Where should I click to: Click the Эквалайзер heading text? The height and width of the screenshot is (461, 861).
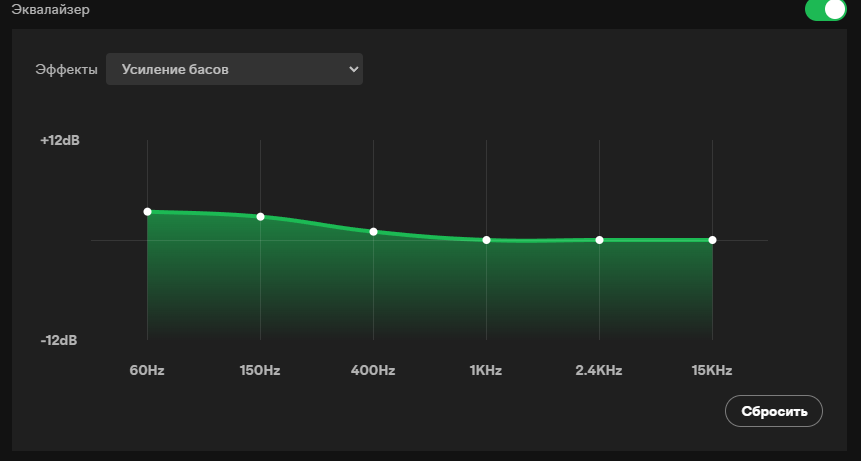tap(51, 9)
